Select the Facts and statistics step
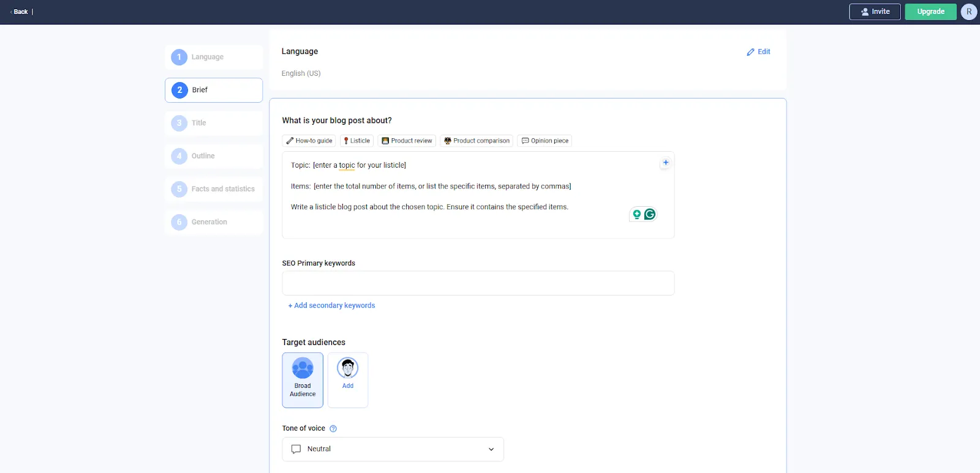Image resolution: width=980 pixels, height=473 pixels. [214, 189]
